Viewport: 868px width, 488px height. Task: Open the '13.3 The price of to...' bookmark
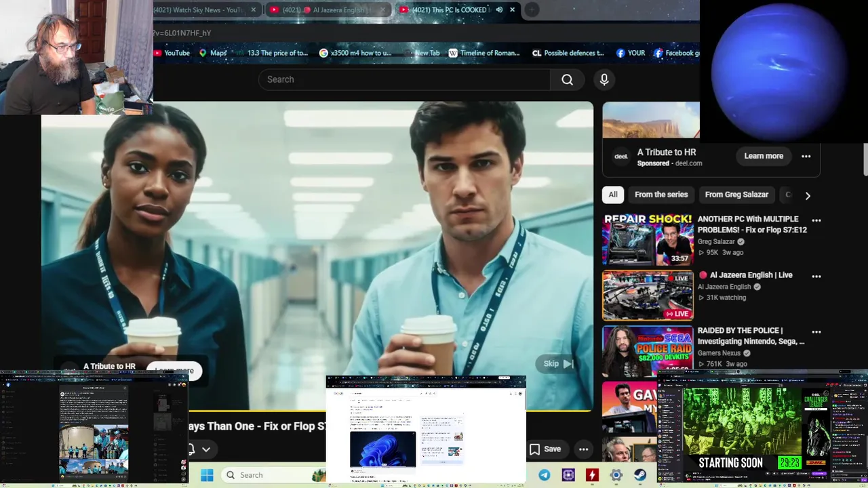tap(272, 53)
